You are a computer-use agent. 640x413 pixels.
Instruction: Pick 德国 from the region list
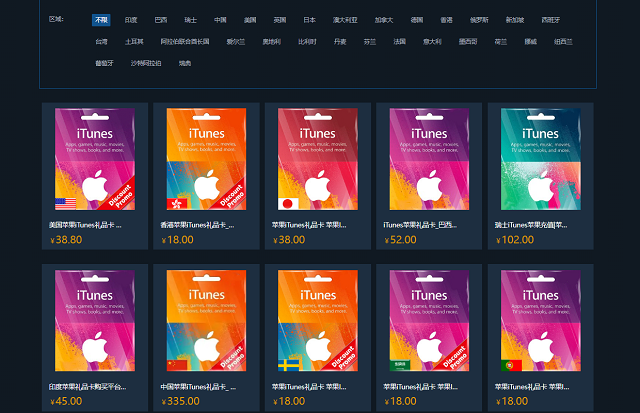coord(417,20)
